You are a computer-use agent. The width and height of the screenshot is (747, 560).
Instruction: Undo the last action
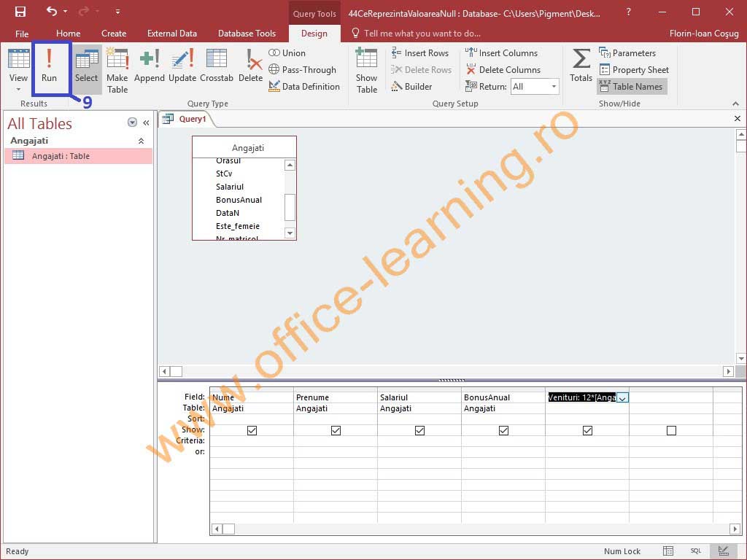tap(52, 12)
